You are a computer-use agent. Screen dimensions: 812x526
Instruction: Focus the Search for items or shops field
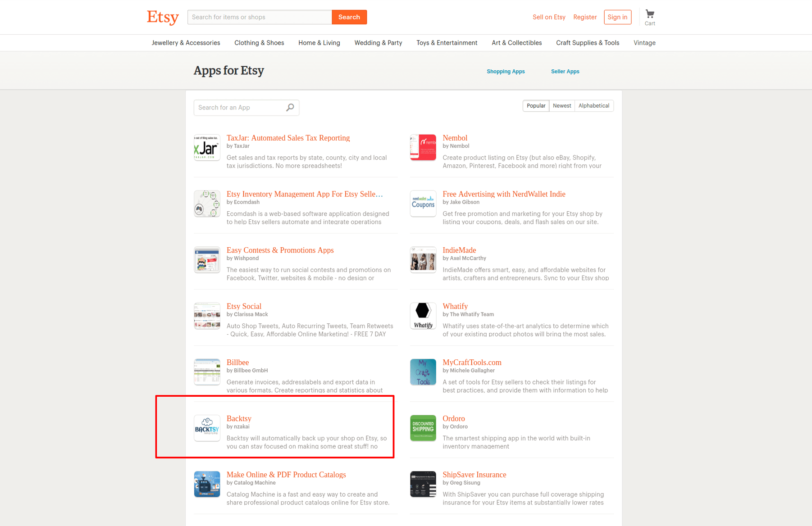click(260, 17)
